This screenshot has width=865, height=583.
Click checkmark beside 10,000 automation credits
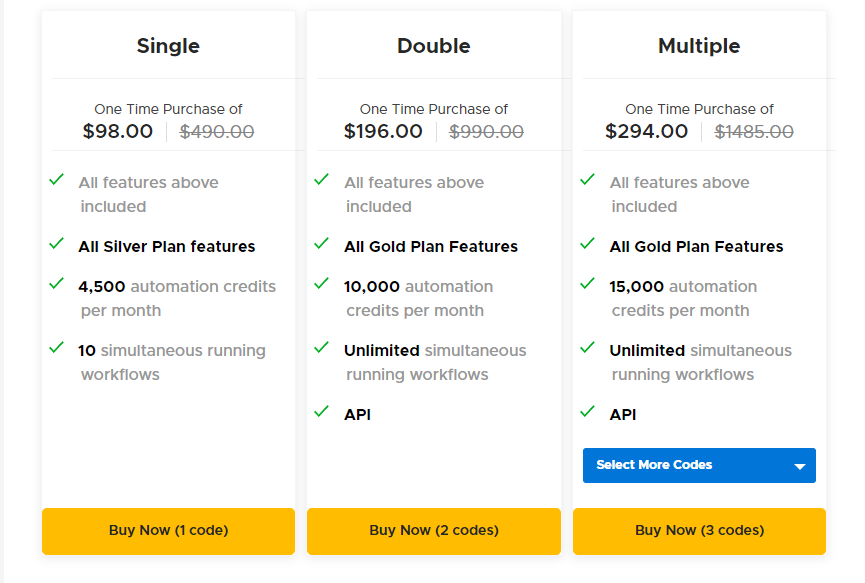[322, 284]
